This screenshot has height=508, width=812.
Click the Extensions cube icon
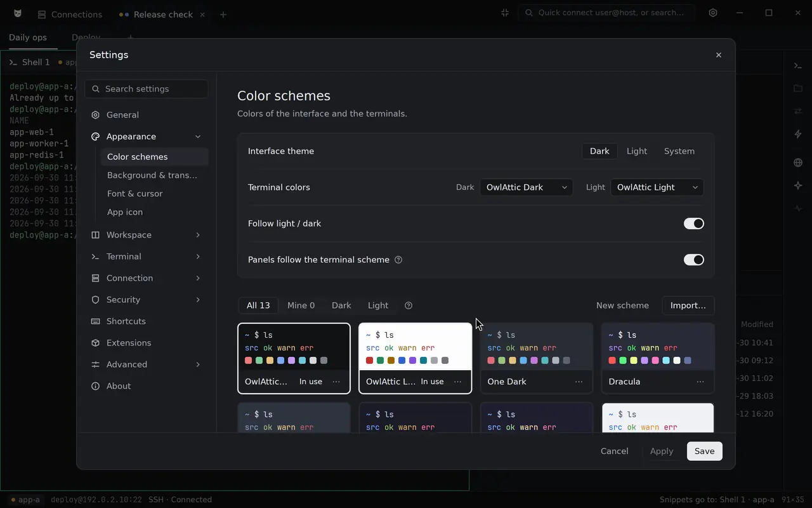pos(95,343)
